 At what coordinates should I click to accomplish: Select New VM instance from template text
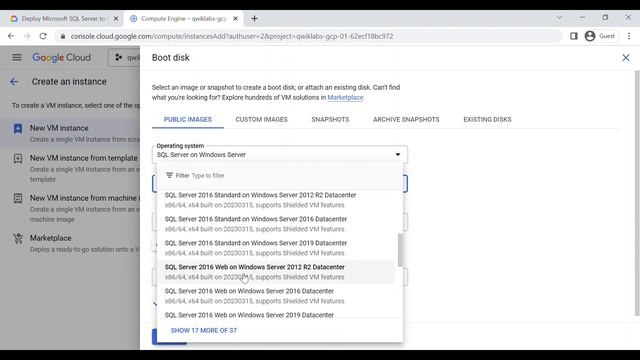84,158
